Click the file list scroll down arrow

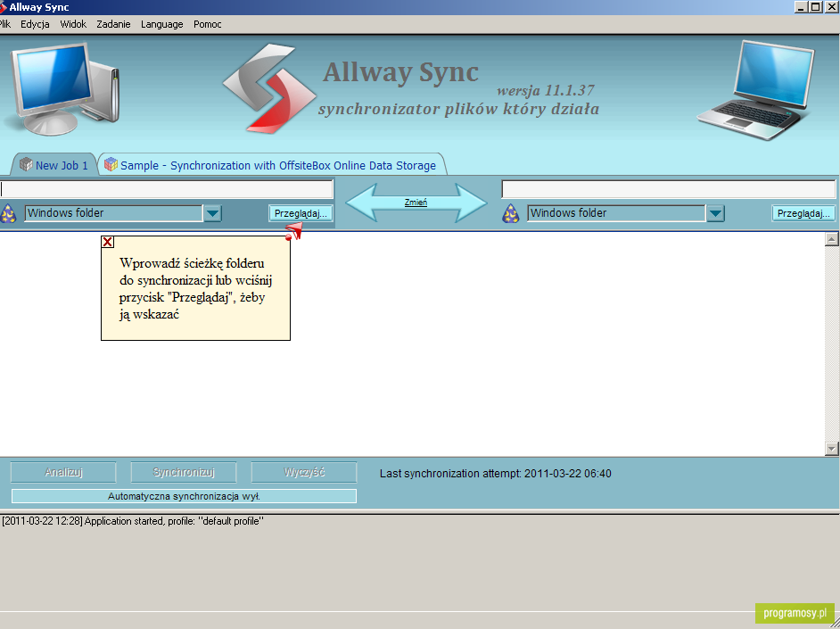tap(831, 448)
